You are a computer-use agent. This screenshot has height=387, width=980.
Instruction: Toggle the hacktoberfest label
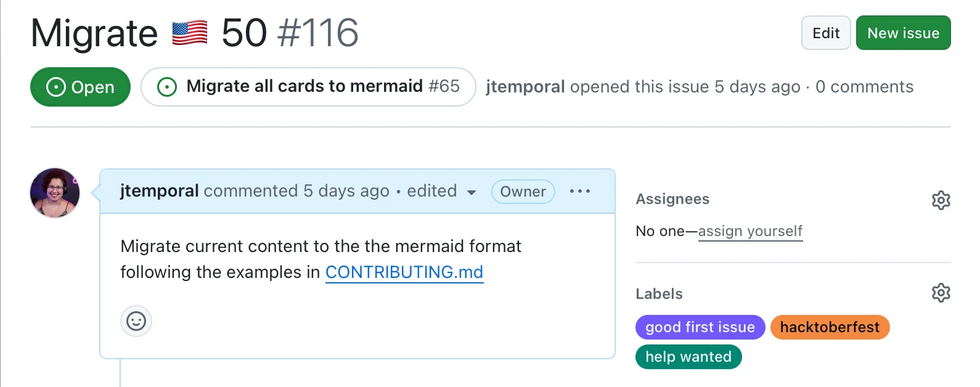click(830, 327)
